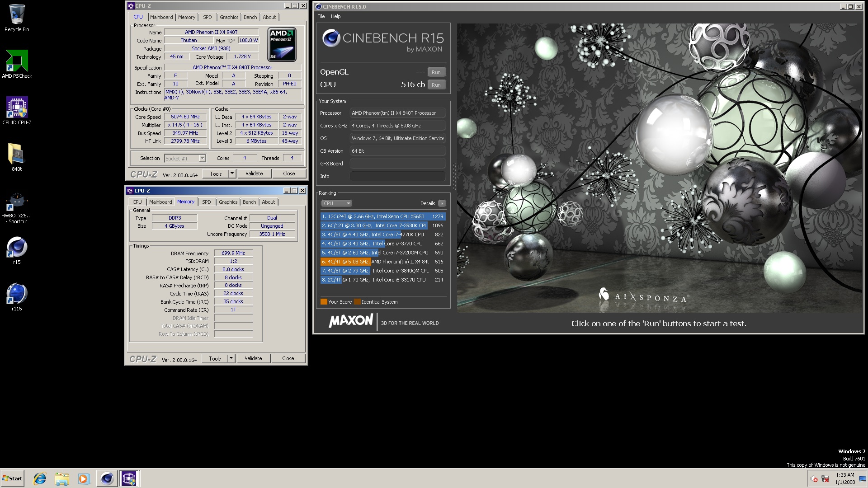Screen dimensions: 868x488
Task: Click the CPU-Z title bar icon of top window
Action: click(x=131, y=6)
